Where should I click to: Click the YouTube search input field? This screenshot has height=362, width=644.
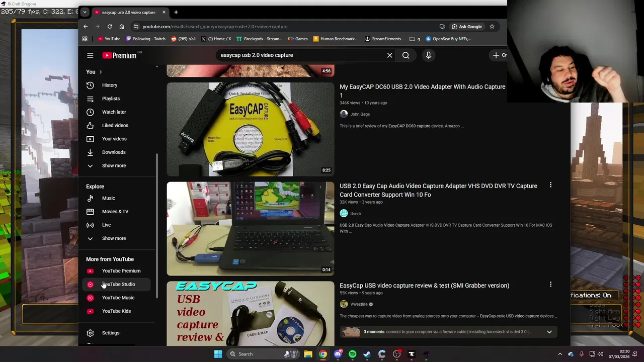(x=300, y=55)
